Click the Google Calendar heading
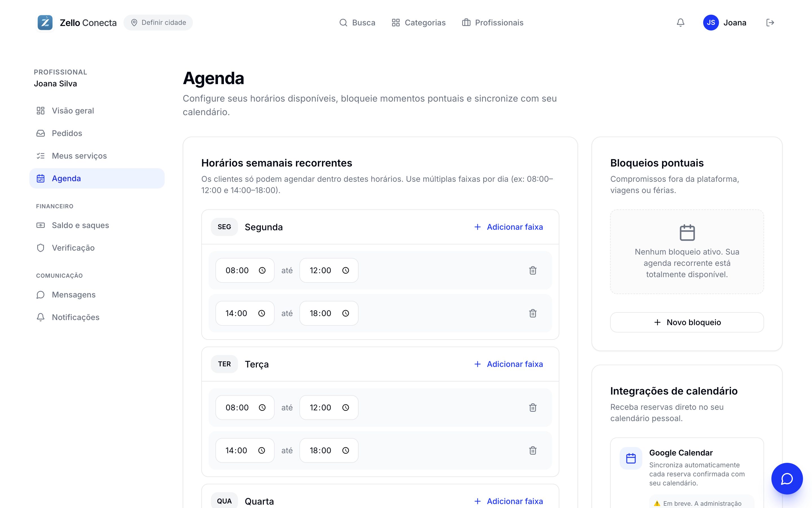The image size is (812, 508). 681,453
